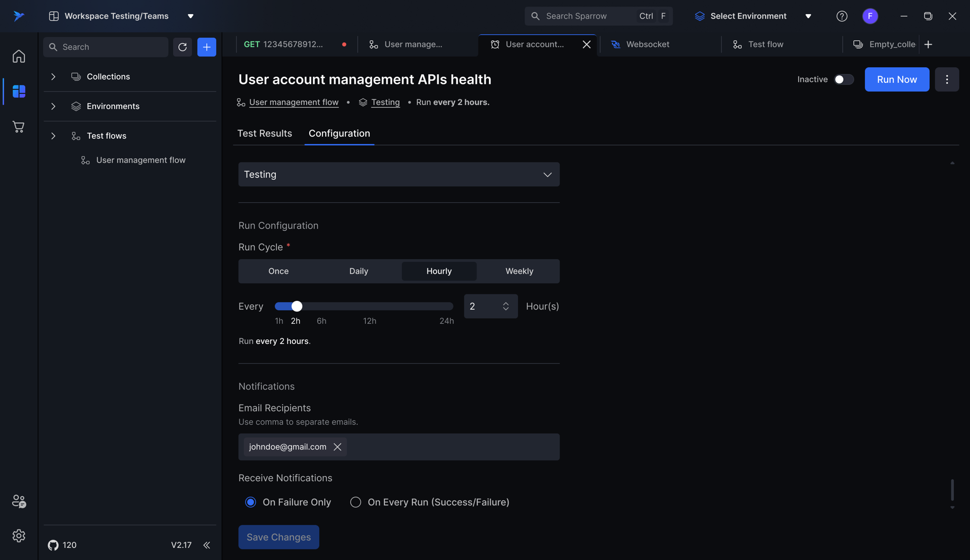Select the Weekly run cycle option
The image size is (970, 560).
(x=519, y=271)
